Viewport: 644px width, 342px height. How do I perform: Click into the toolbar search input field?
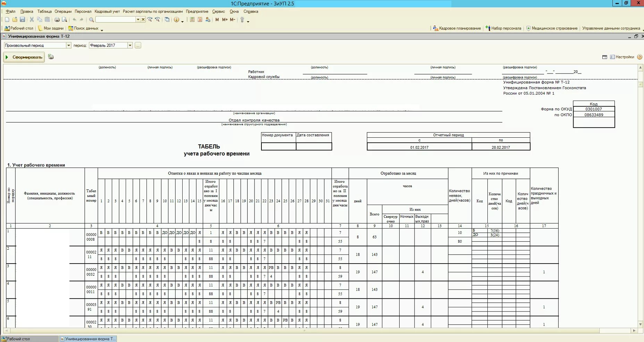(115, 20)
